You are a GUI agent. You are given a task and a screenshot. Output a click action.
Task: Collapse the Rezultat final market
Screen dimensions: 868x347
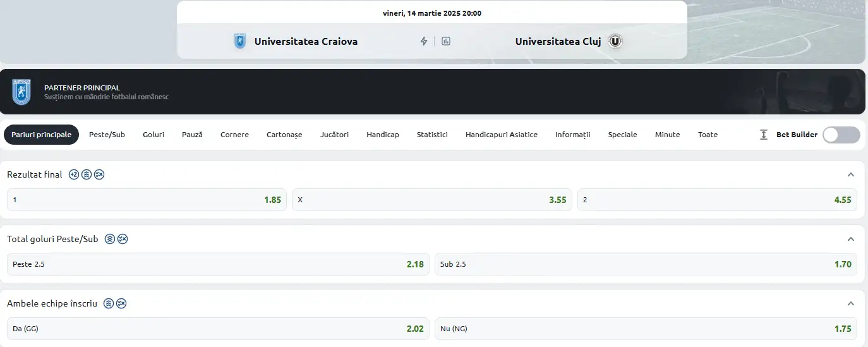click(851, 174)
